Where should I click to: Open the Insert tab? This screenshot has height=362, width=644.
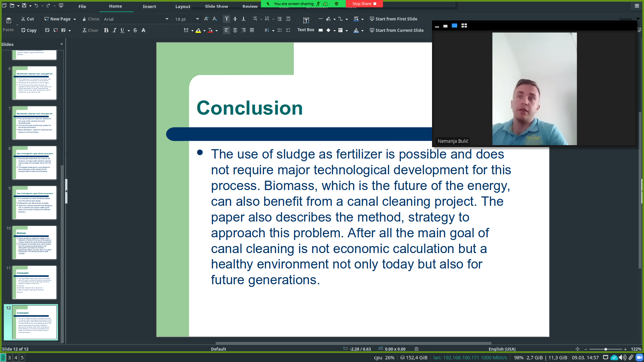[149, 6]
